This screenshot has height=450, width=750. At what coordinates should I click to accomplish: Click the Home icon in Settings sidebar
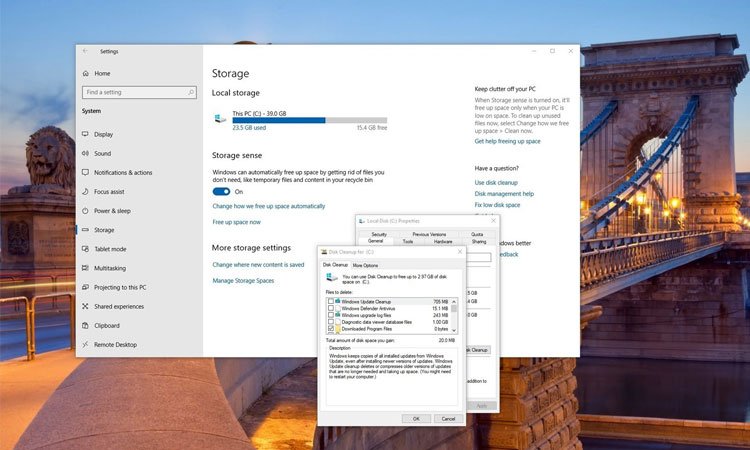tap(85, 73)
